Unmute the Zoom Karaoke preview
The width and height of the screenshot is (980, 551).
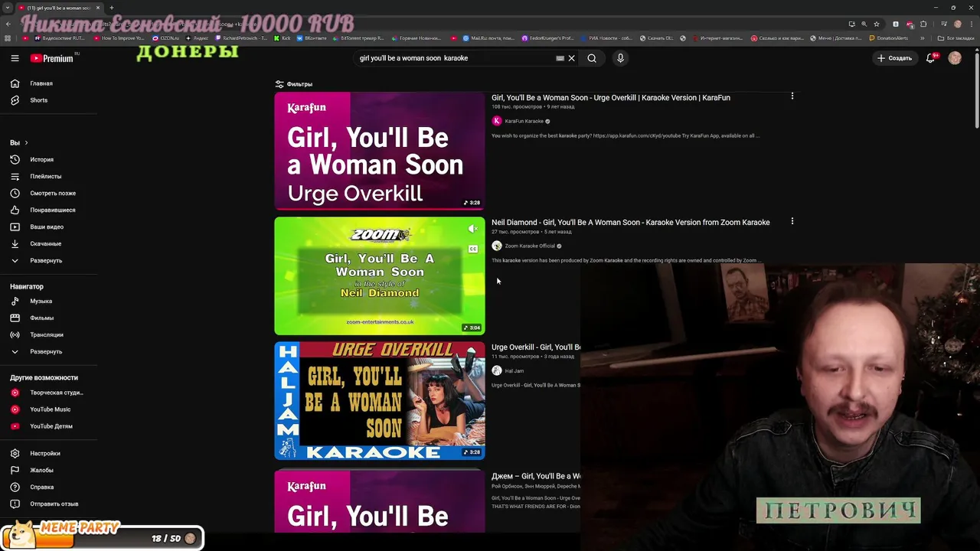click(x=473, y=229)
